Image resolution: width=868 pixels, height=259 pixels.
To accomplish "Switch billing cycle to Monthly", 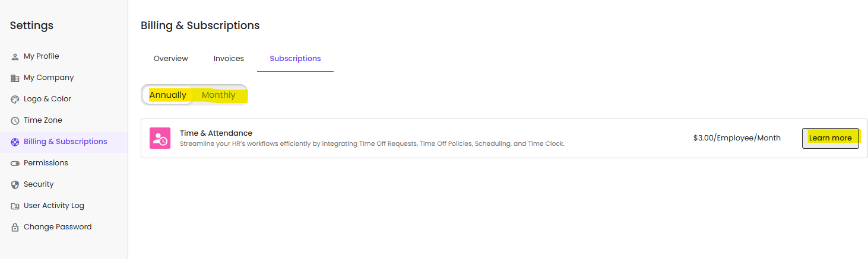I will click(218, 95).
